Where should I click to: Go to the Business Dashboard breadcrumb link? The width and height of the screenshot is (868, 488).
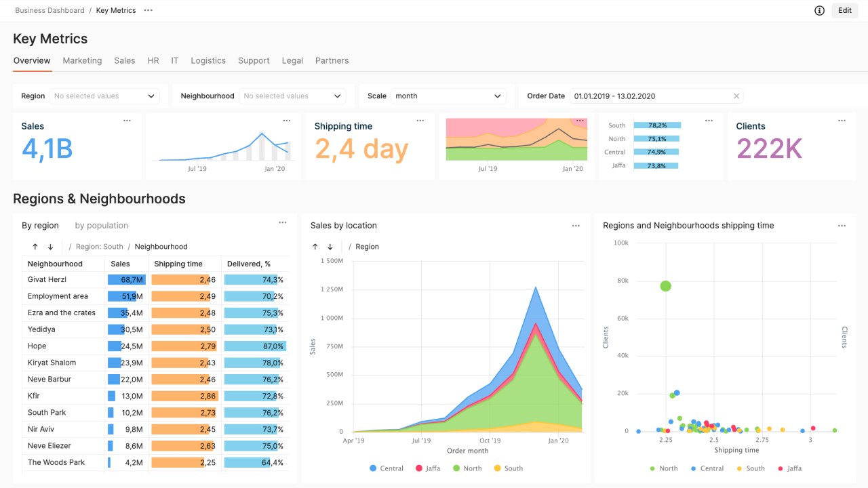pos(50,10)
